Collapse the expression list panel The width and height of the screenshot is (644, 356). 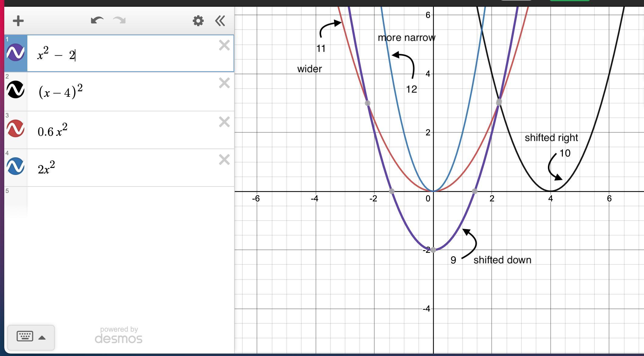click(220, 21)
